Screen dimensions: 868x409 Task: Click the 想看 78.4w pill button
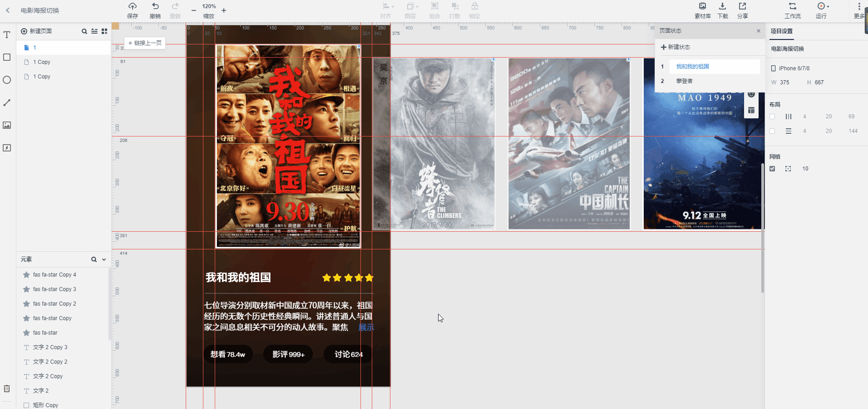[x=227, y=354]
